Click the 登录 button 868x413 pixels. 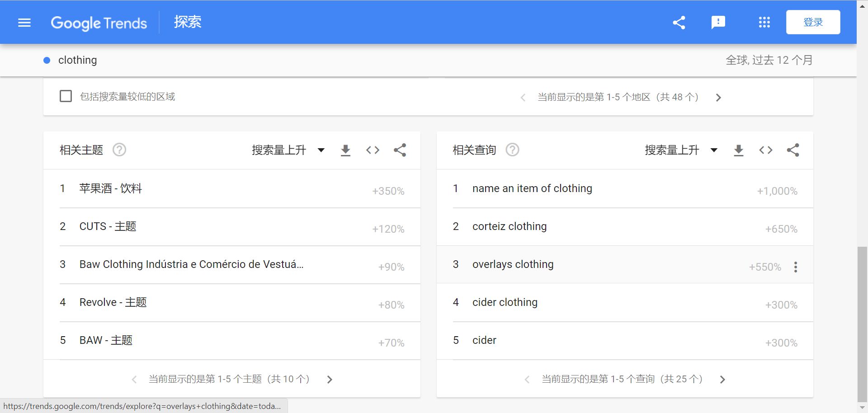tap(813, 22)
